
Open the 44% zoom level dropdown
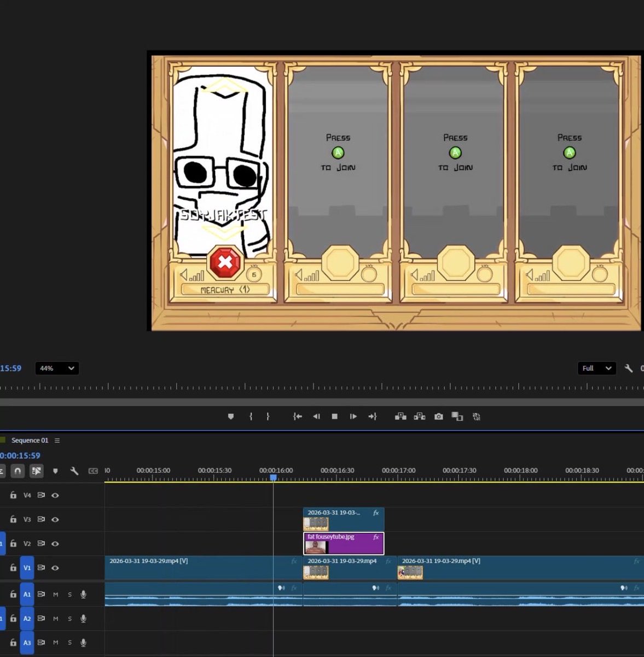click(57, 368)
